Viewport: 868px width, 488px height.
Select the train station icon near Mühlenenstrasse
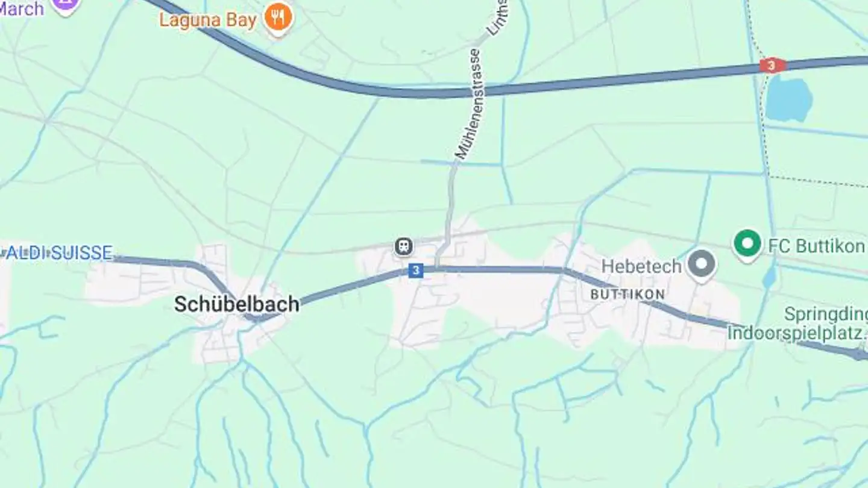(404, 246)
